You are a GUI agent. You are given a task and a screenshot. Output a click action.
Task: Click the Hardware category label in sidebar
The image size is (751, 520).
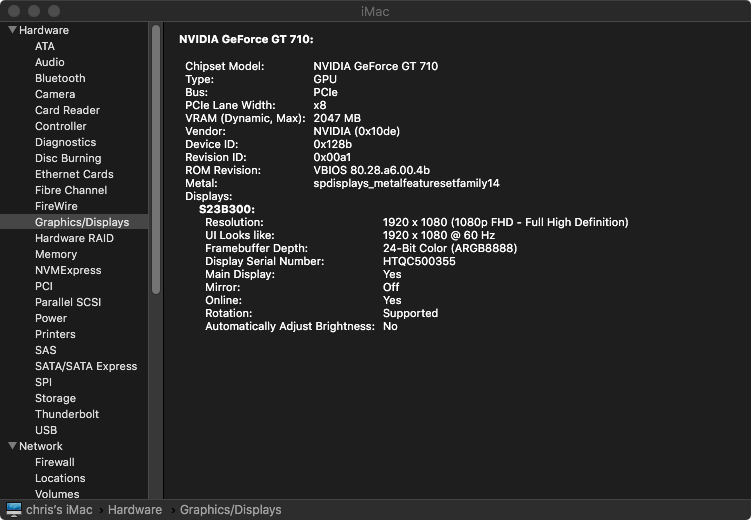click(x=44, y=30)
